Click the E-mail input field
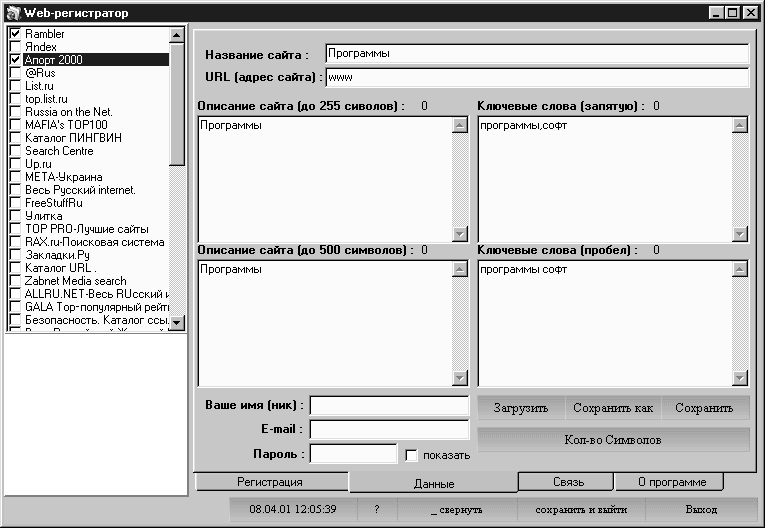Viewport: 765px width, 528px height. 389,429
